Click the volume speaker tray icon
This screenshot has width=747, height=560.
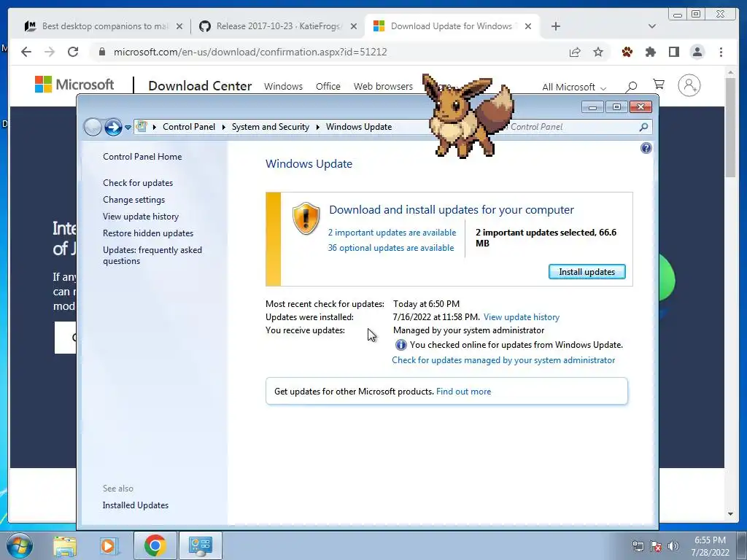click(x=673, y=546)
